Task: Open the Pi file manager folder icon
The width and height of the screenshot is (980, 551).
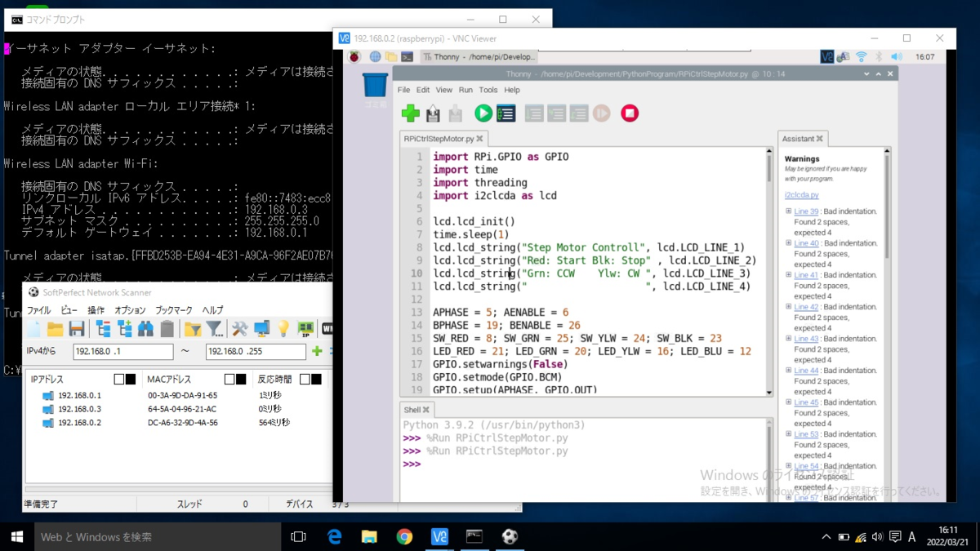Action: pos(391,57)
